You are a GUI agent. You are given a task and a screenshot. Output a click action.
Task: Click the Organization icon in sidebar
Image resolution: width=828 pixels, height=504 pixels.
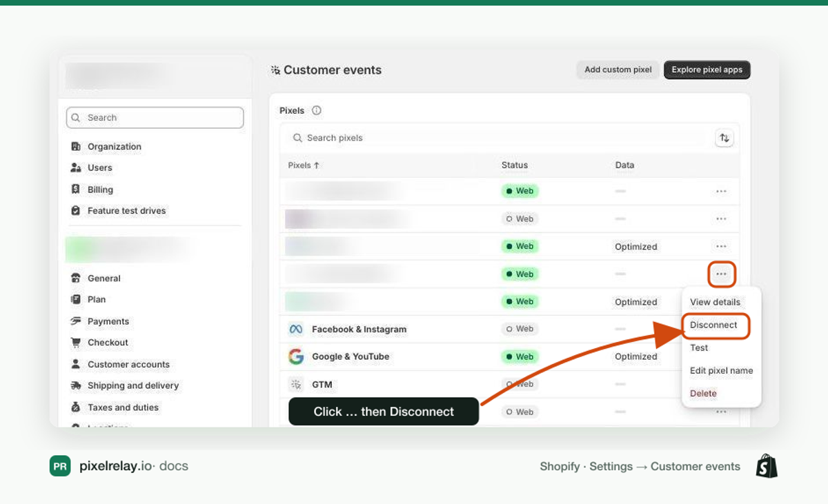click(76, 147)
